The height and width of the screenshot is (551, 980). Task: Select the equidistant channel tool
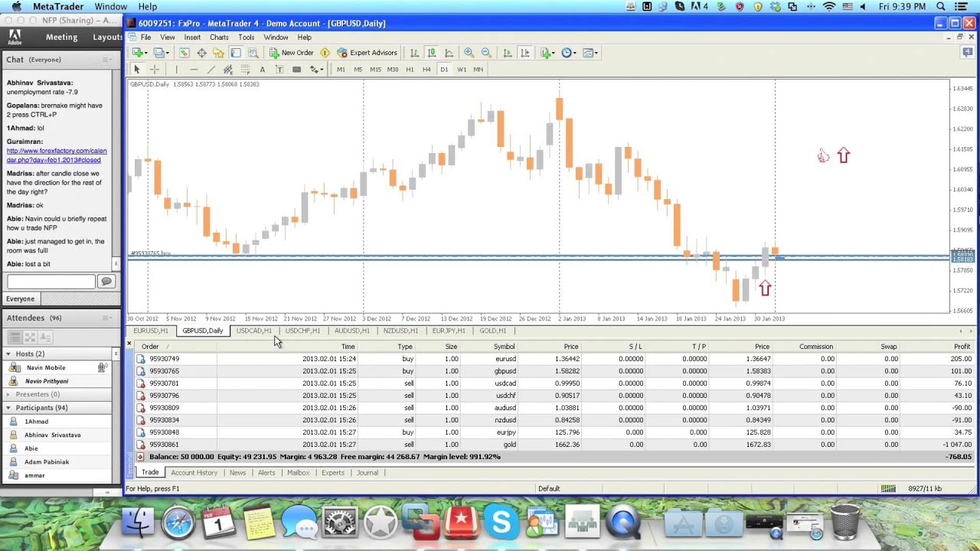click(227, 69)
